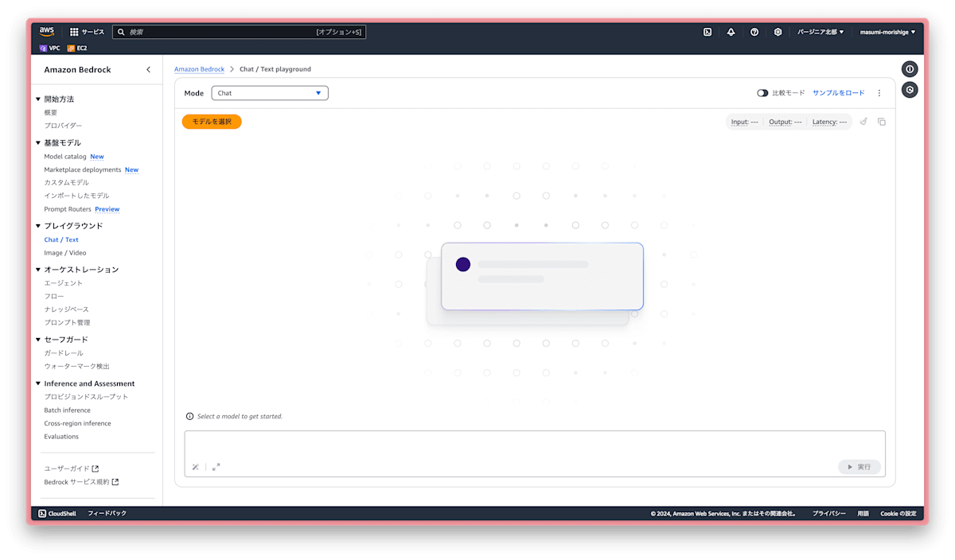Open the notifications bell
The height and width of the screenshot is (560, 955).
point(731,32)
